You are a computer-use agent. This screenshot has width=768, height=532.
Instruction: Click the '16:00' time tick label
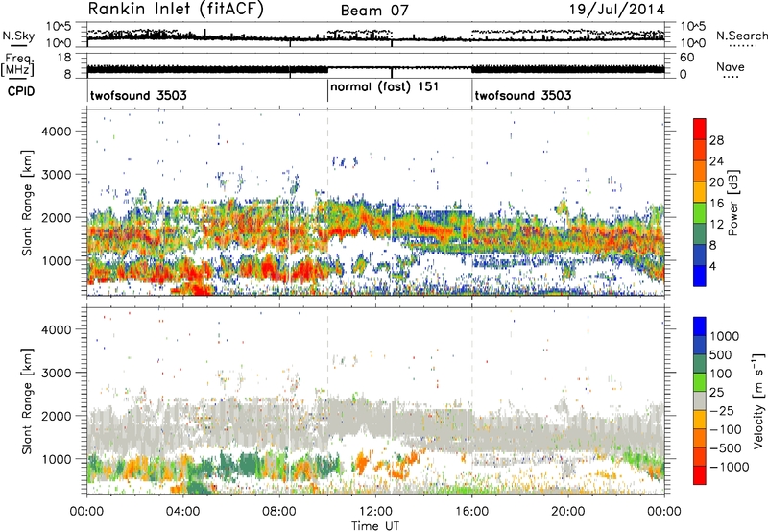point(471,512)
